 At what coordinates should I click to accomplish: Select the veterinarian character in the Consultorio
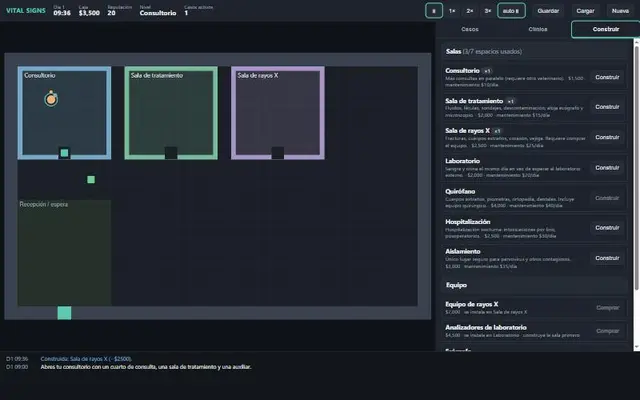(x=51, y=99)
